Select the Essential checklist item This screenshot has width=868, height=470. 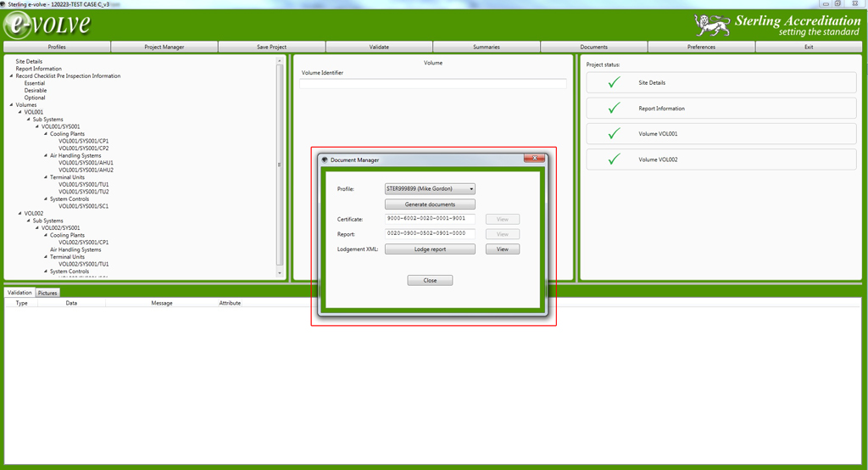click(34, 83)
